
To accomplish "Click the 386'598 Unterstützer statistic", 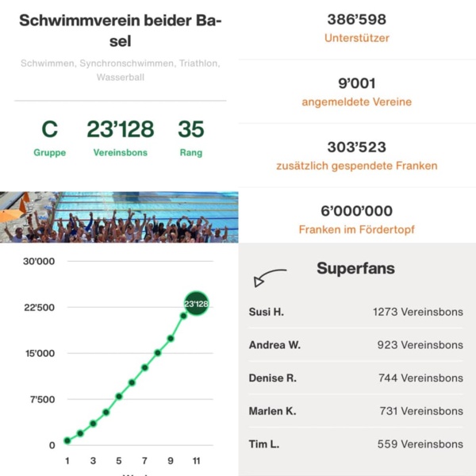I will point(358,27).
